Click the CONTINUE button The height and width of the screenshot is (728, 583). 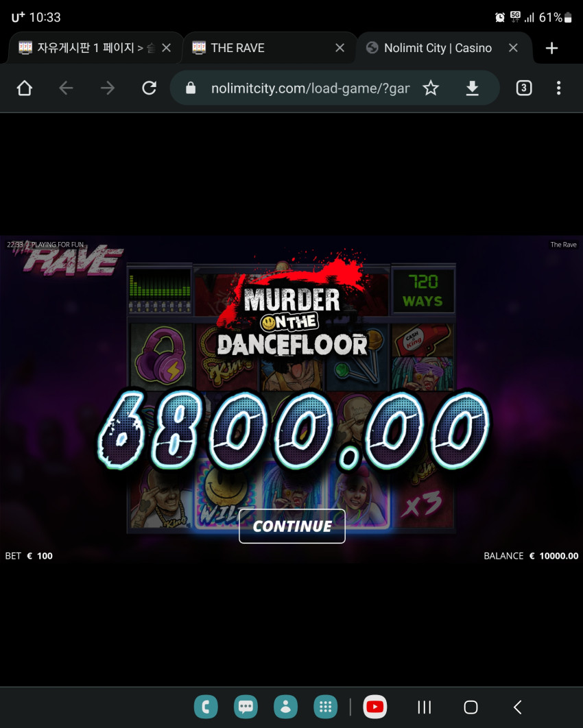coord(292,526)
